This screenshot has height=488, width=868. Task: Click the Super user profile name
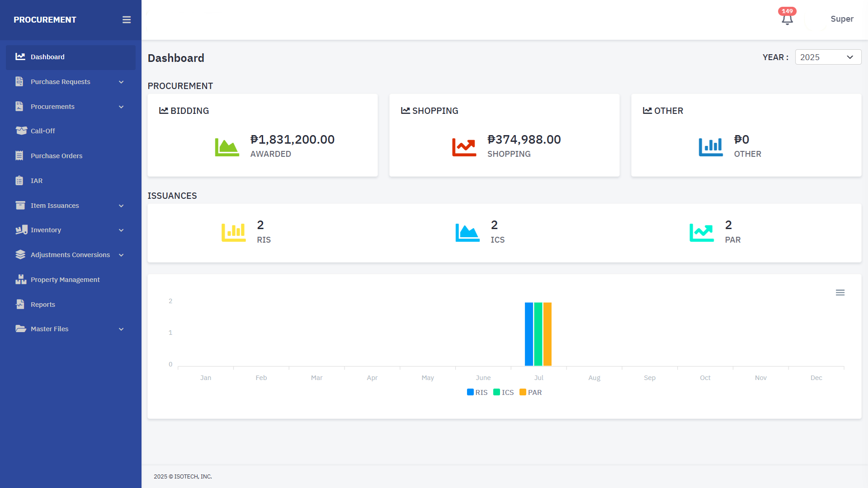pyautogui.click(x=842, y=19)
